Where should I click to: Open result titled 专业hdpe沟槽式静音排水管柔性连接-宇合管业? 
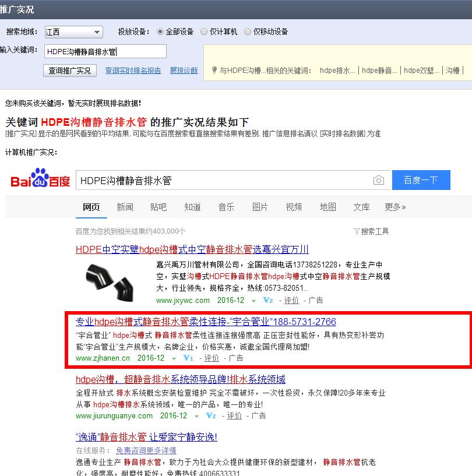pyautogui.click(x=206, y=322)
